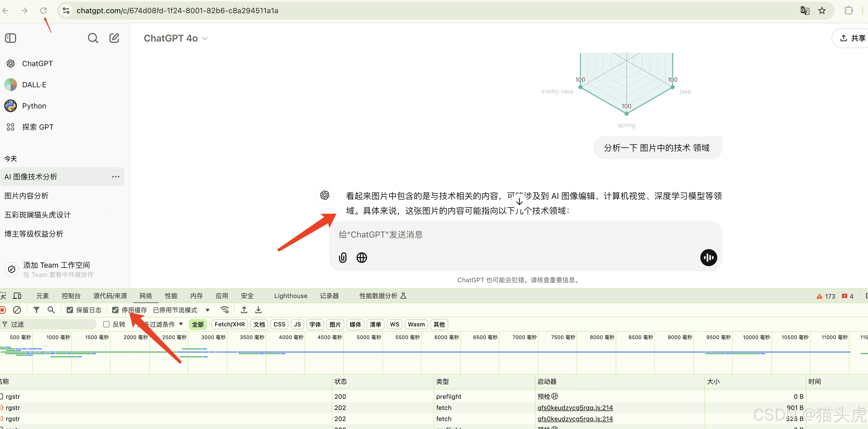
Task: Click the 4 issues counter in DevTools
Action: 847,296
